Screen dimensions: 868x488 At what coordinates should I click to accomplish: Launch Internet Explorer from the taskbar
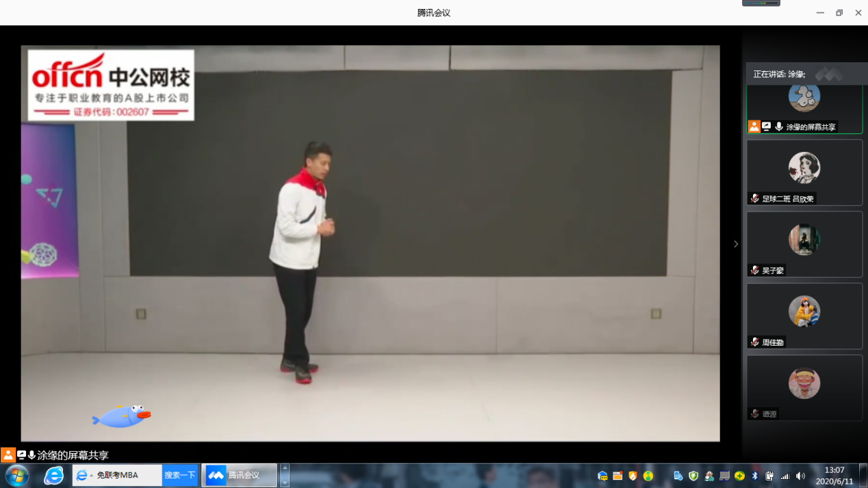point(53,475)
